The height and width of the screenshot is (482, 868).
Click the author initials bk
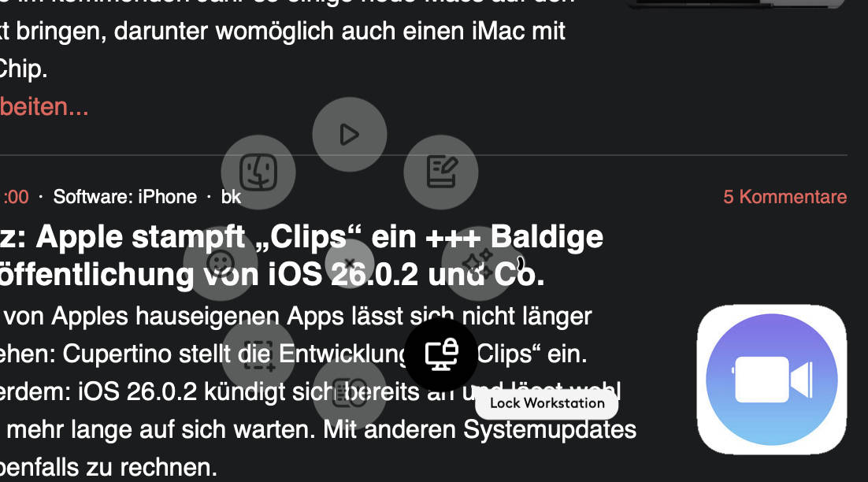(231, 196)
